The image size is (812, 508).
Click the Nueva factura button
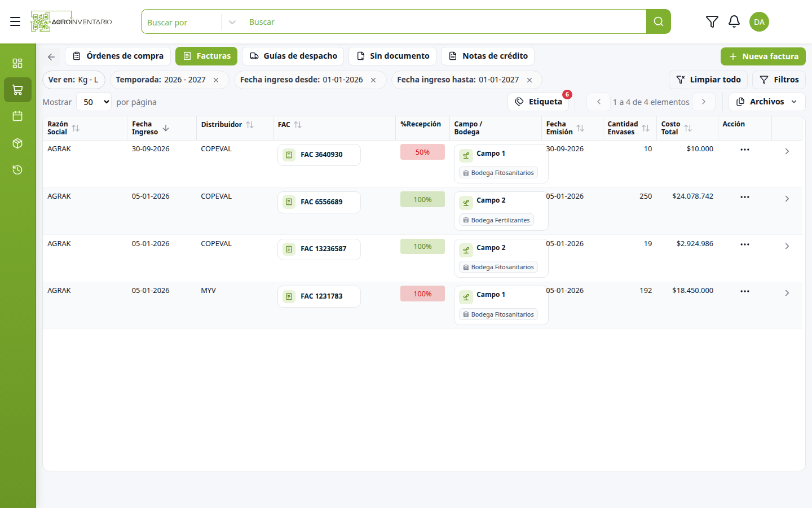pyautogui.click(x=763, y=56)
